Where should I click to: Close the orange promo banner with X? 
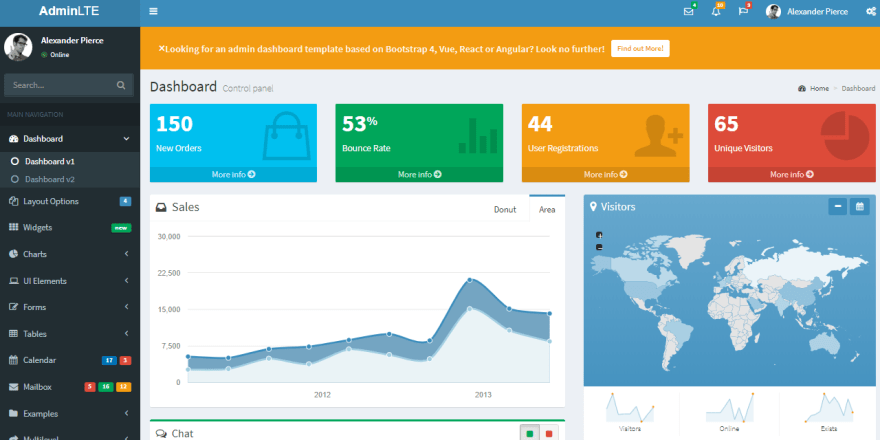coord(162,48)
